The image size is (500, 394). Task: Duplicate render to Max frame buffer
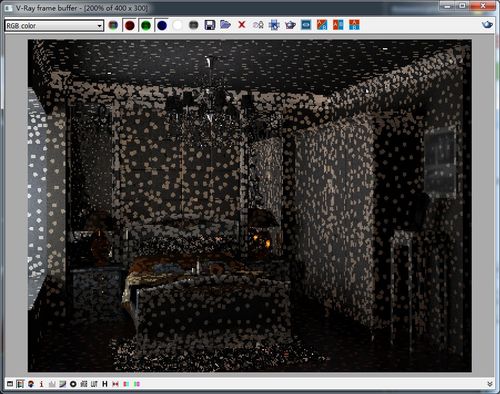point(258,25)
